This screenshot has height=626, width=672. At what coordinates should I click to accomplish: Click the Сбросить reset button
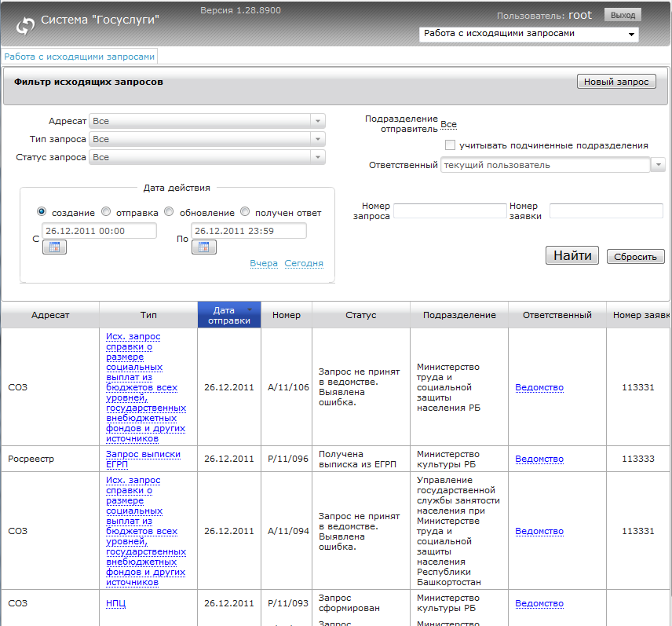(635, 257)
